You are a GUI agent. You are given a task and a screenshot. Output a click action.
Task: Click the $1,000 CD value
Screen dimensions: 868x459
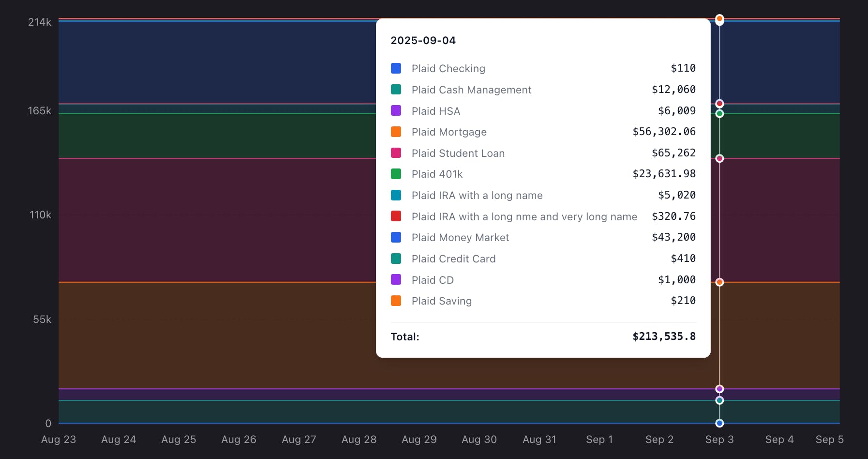tap(677, 280)
